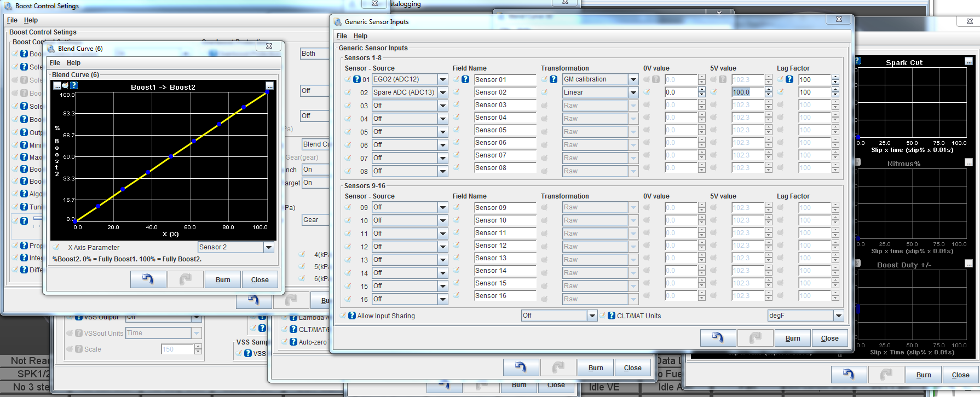The image size is (980, 397).
Task: Increase the sensor 02 5V value with the up arrow
Action: coord(769,90)
